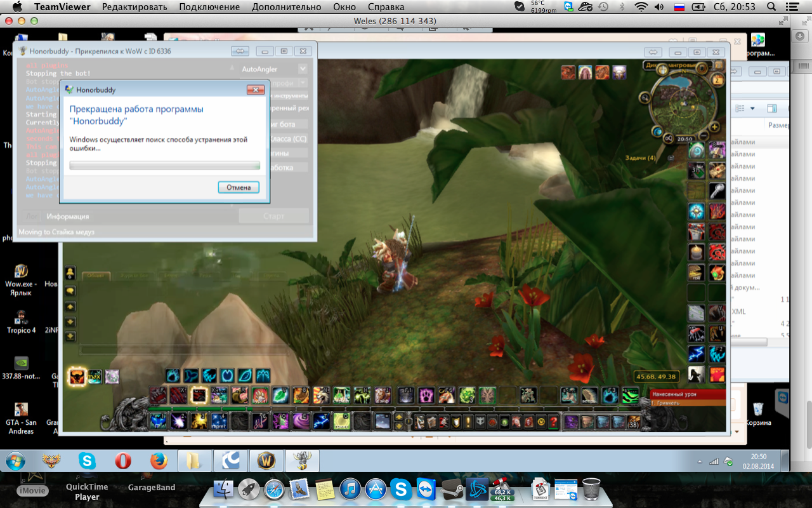Image resolution: width=812 pixels, height=508 pixels.
Task: Open iTunes from the Mac dock
Action: click(x=350, y=489)
